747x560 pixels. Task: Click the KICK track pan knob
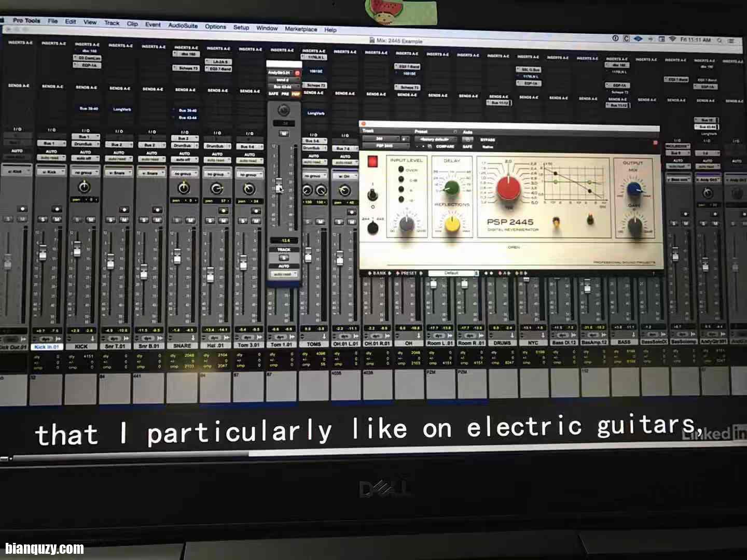click(x=84, y=186)
